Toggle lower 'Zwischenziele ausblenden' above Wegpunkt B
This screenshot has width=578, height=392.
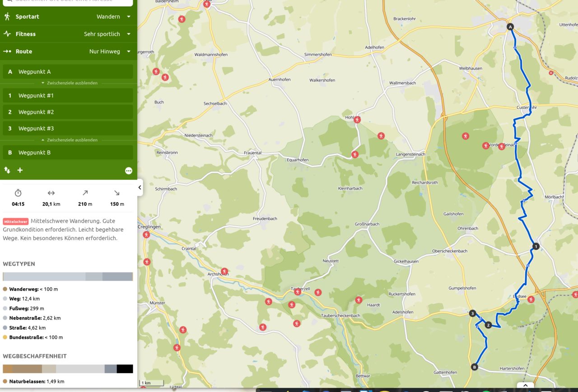tap(69, 140)
